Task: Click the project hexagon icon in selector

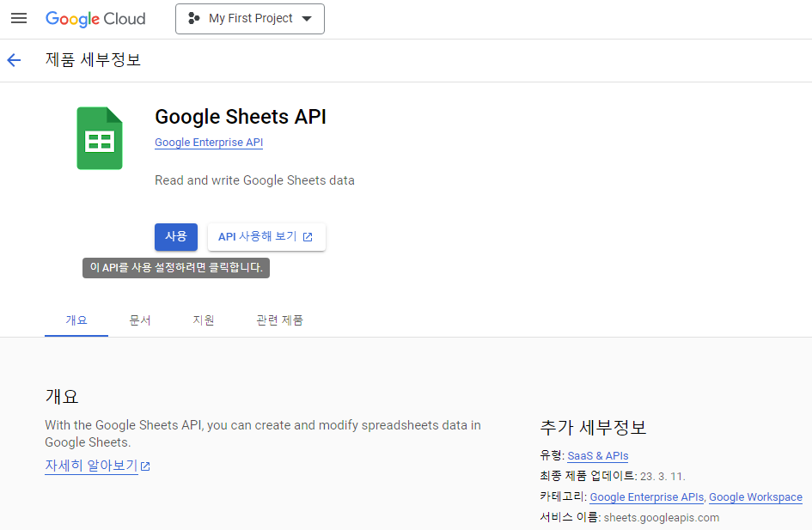Action: tap(193, 19)
